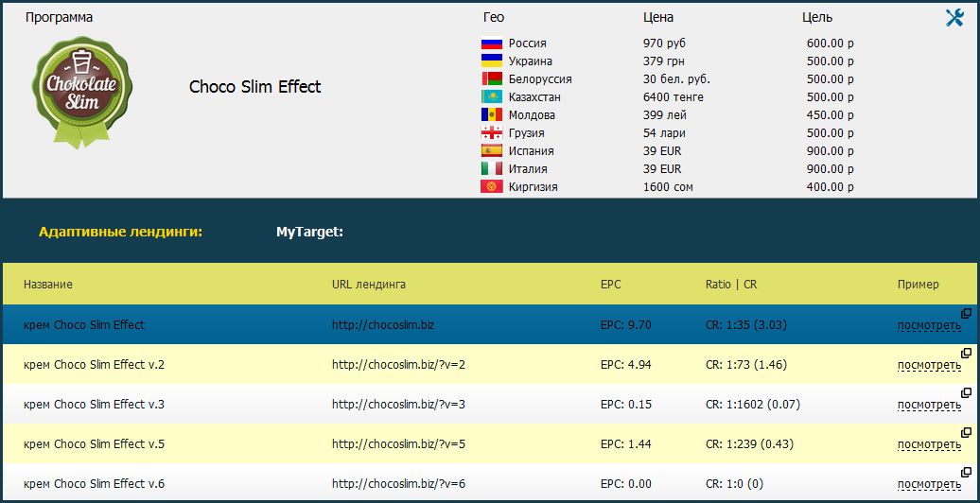Click the Программа heading
This screenshot has height=503, width=980.
59,18
